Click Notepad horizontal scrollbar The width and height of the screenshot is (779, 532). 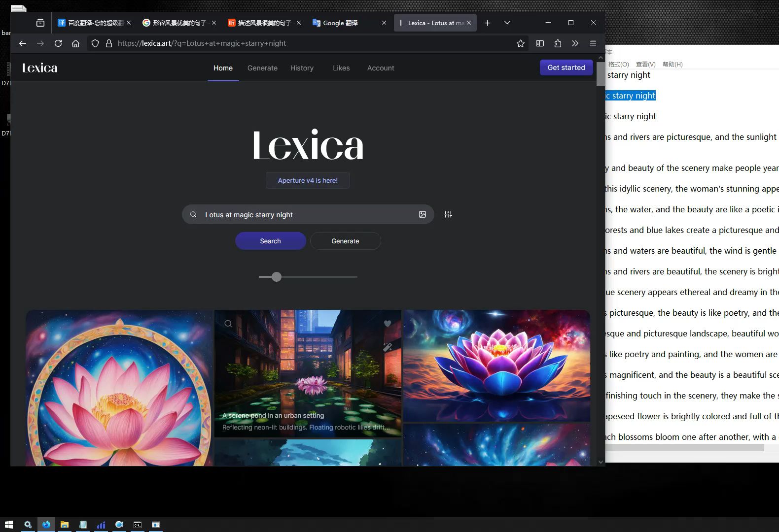click(x=684, y=447)
